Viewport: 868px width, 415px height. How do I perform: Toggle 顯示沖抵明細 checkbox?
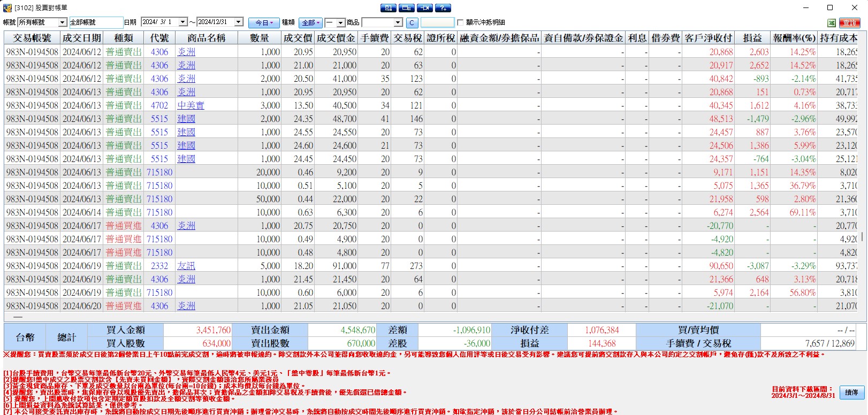click(x=460, y=22)
